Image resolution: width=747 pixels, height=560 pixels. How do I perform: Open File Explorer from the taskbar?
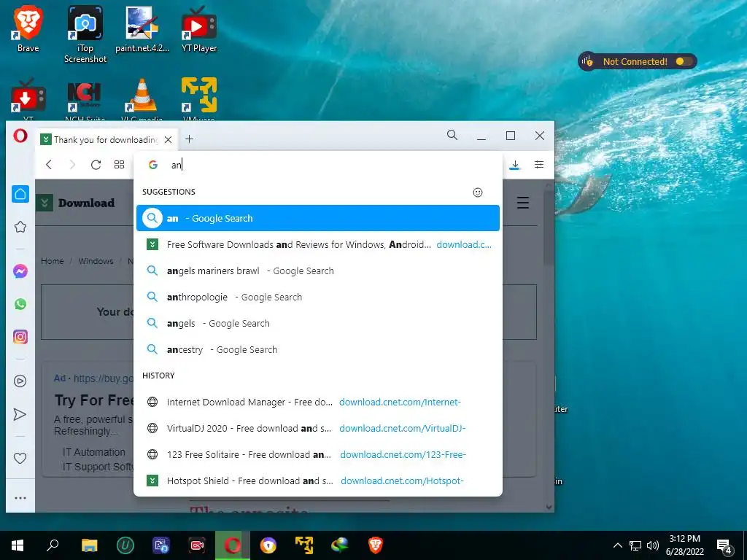tap(89, 545)
